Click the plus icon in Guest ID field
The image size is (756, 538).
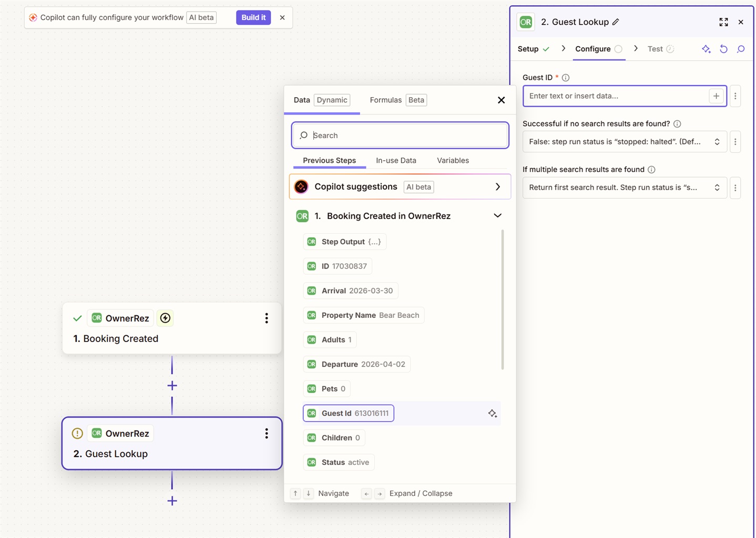pos(716,96)
